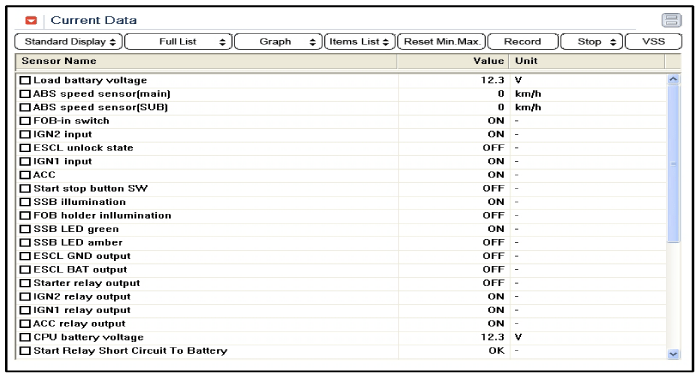Click the Unit column header
700x377 pixels.
[x=587, y=61]
